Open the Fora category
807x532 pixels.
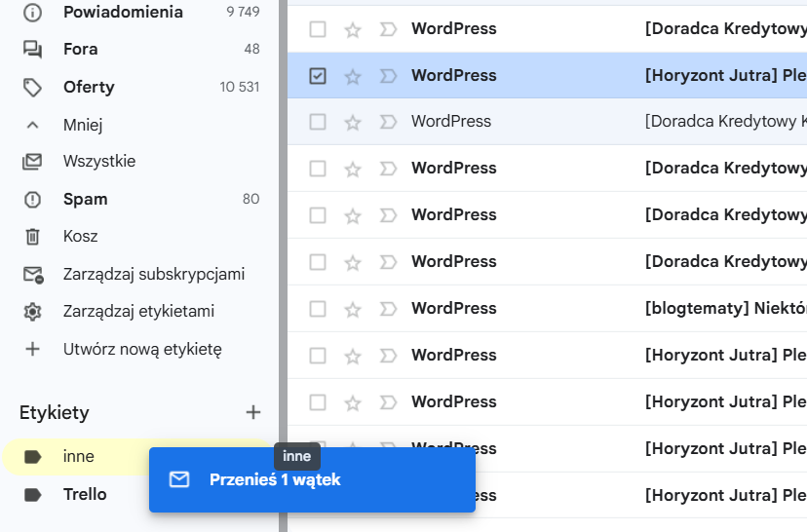[80, 50]
